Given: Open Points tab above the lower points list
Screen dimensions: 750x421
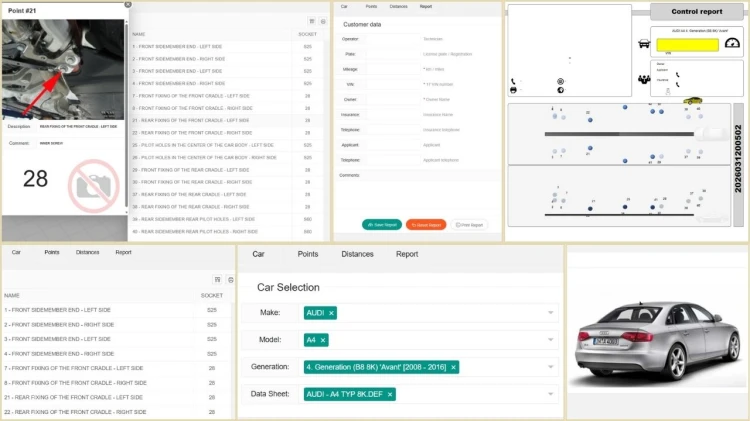Looking at the screenshot, I should (52, 252).
